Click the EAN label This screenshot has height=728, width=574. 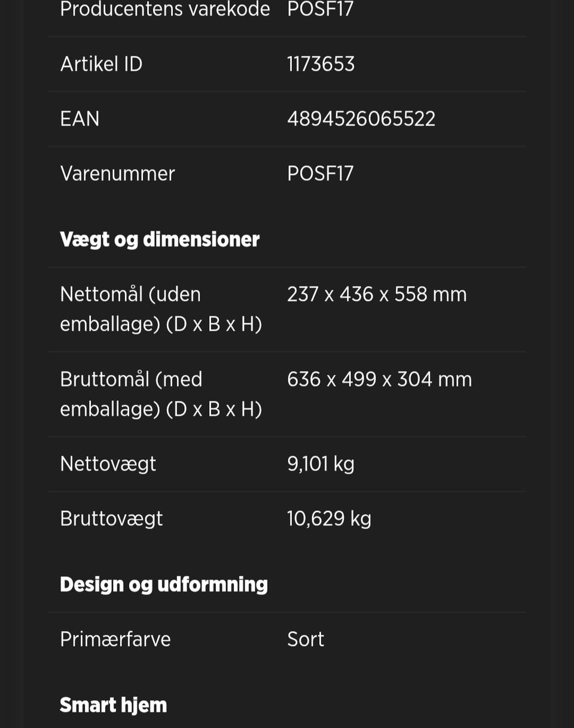tap(80, 118)
